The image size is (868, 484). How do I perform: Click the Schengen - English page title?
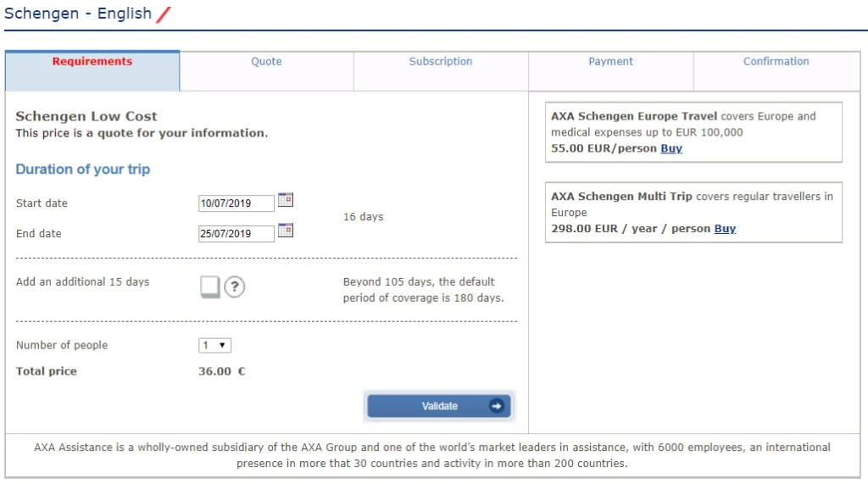pos(78,14)
